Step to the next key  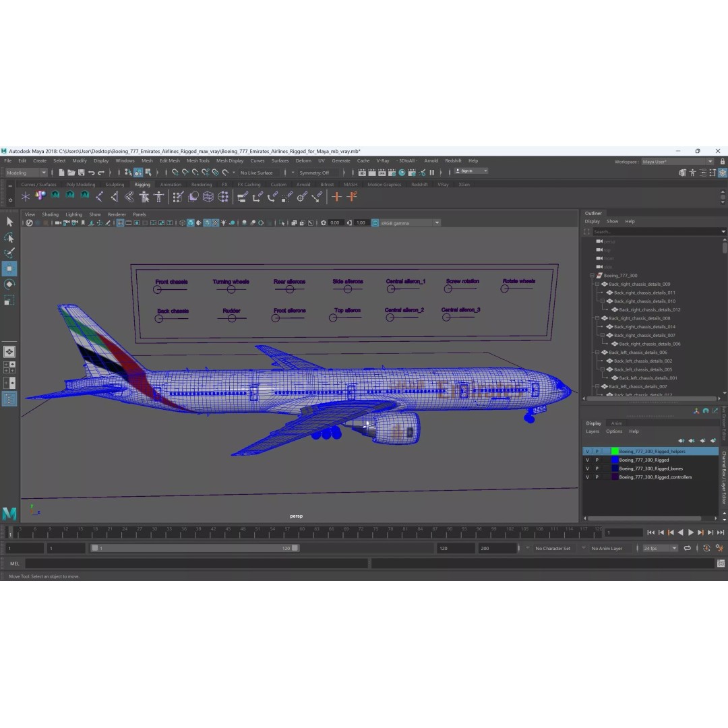700,533
